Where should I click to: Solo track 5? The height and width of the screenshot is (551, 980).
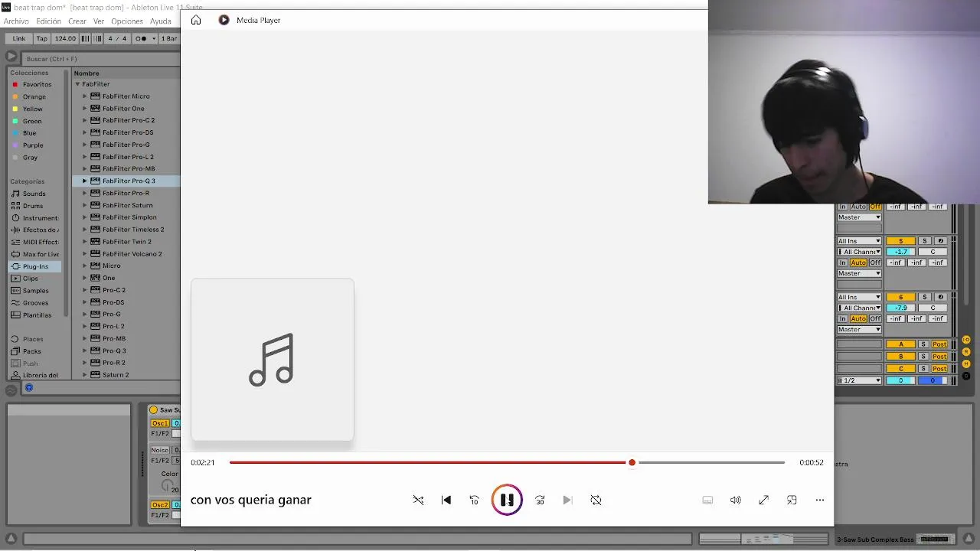pyautogui.click(x=924, y=241)
